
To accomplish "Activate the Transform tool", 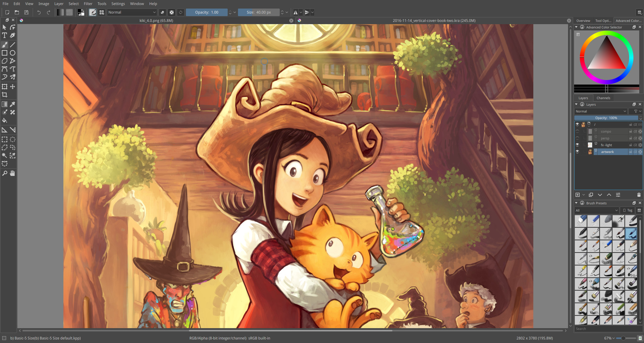I will click(x=5, y=87).
